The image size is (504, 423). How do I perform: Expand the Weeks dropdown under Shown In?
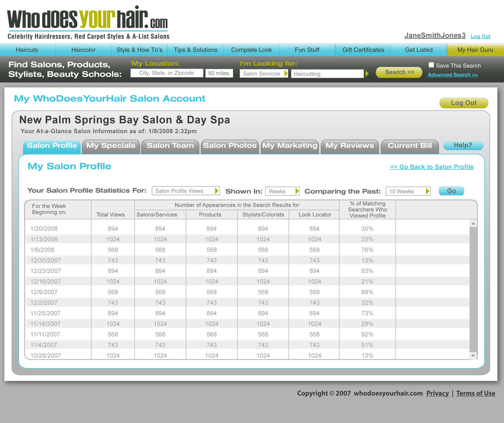pos(283,191)
